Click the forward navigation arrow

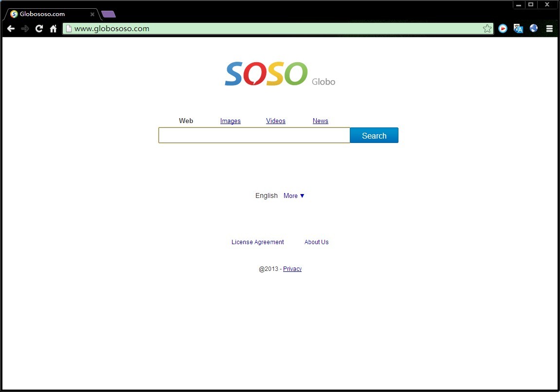25,29
